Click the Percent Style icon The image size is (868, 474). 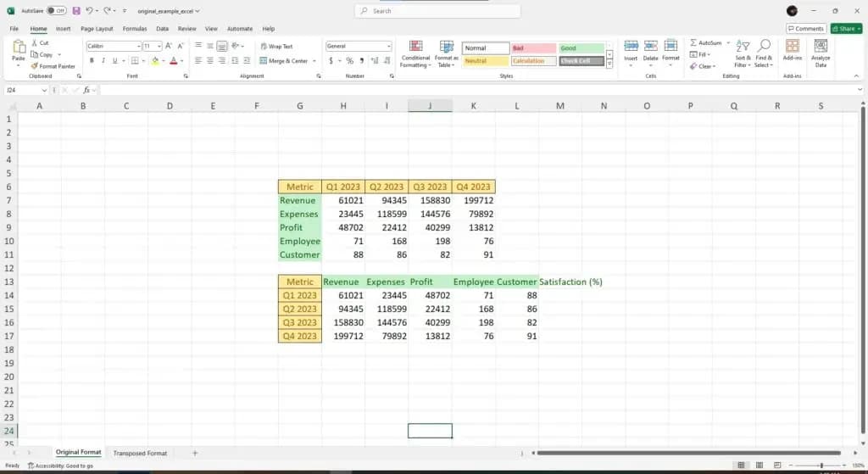tap(349, 60)
